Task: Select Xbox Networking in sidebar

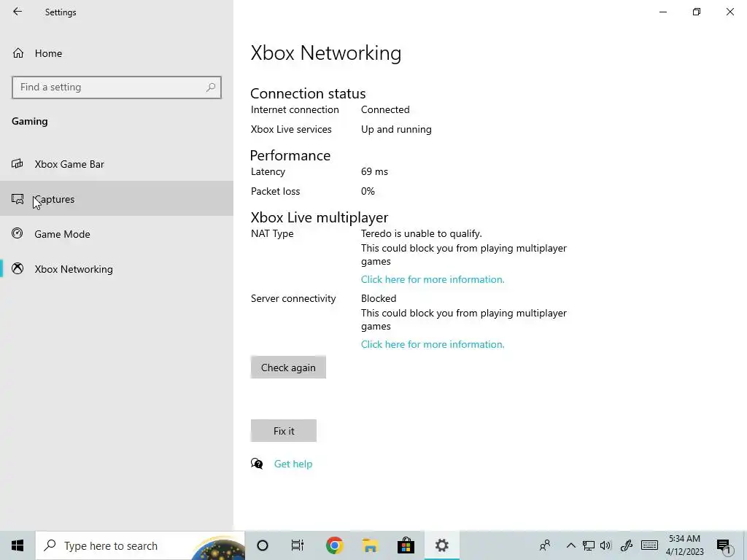Action: tap(117, 269)
